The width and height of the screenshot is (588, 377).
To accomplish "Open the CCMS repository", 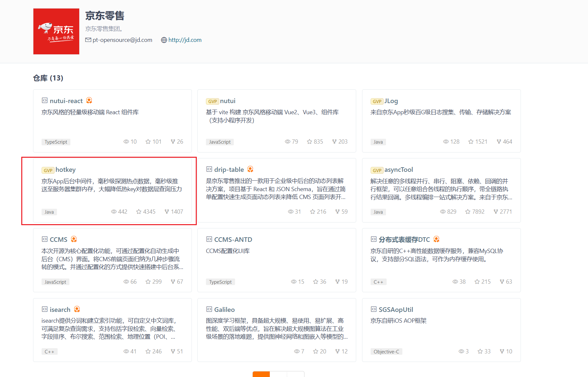I will click(59, 240).
